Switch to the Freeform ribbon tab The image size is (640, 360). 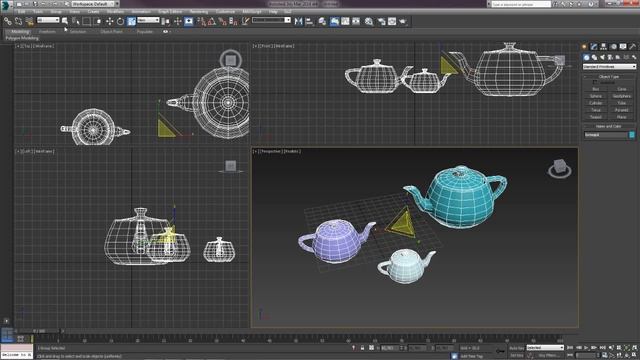(x=47, y=31)
